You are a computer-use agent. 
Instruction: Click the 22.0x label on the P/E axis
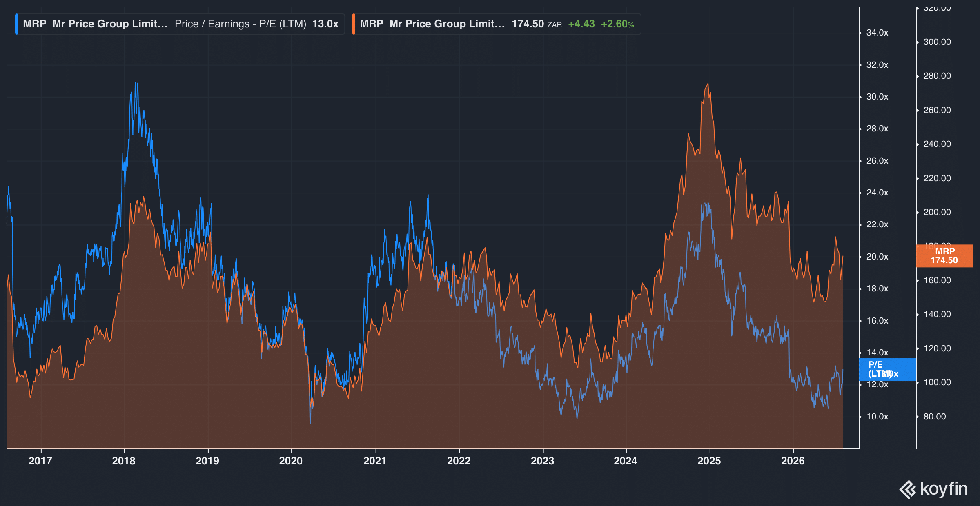click(877, 224)
